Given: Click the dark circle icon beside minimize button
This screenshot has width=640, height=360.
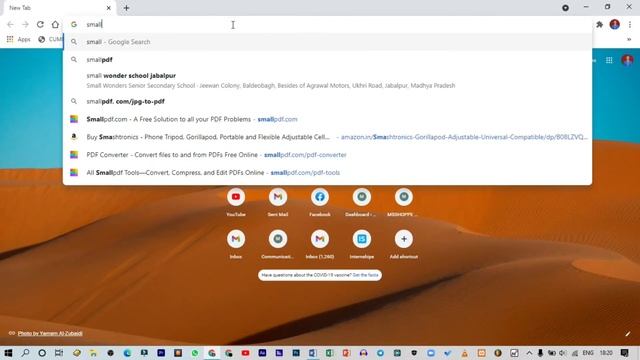Looking at the screenshot, I should coord(565,8).
